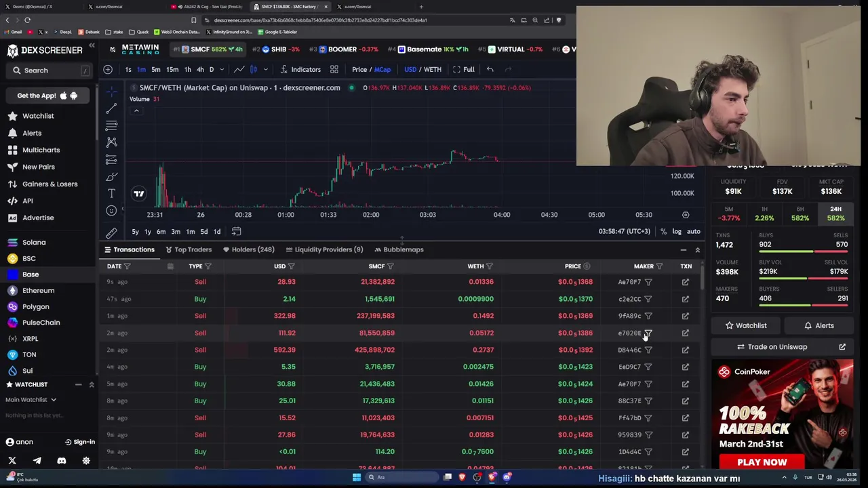Select the text annotation tool
Viewport: 868px width, 488px height.
tap(112, 194)
